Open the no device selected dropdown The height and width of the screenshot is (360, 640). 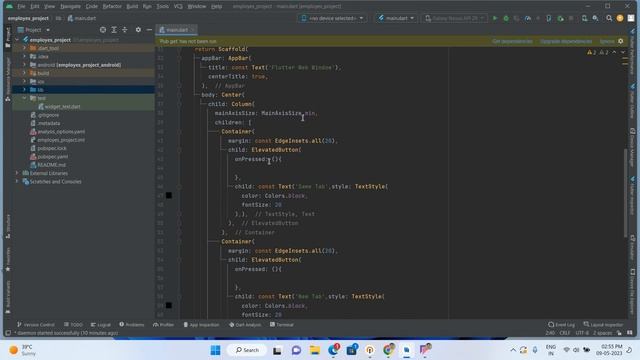(332, 18)
